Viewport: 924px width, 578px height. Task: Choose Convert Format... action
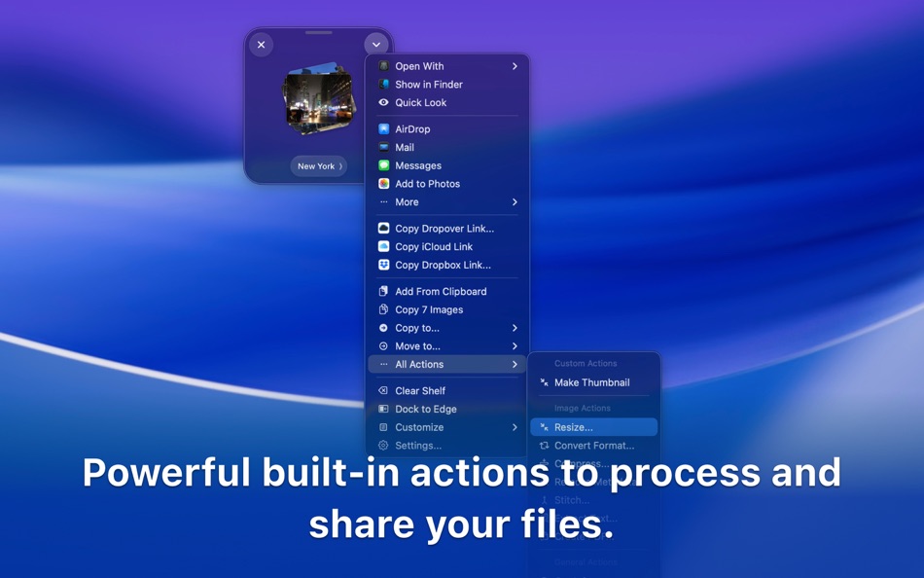tap(593, 446)
